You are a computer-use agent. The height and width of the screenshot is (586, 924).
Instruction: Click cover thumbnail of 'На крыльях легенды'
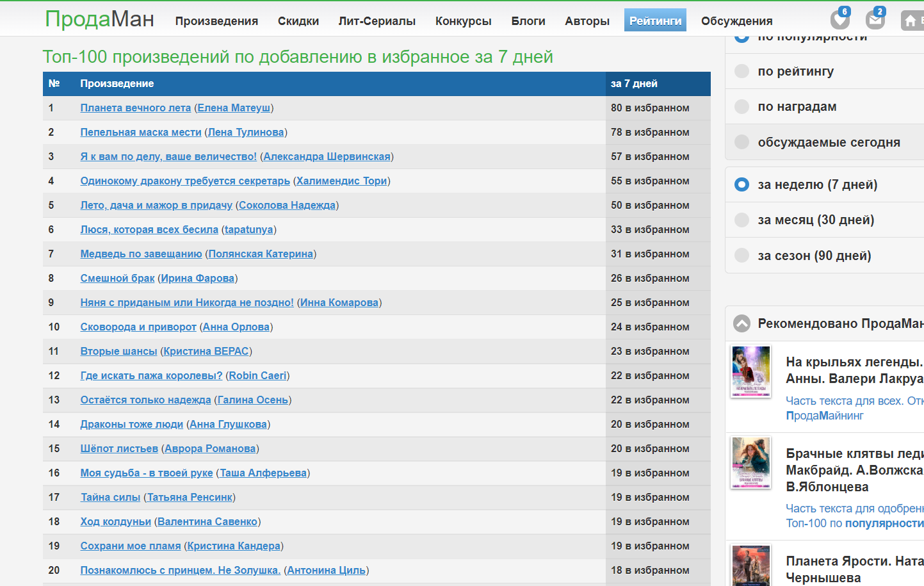751,371
